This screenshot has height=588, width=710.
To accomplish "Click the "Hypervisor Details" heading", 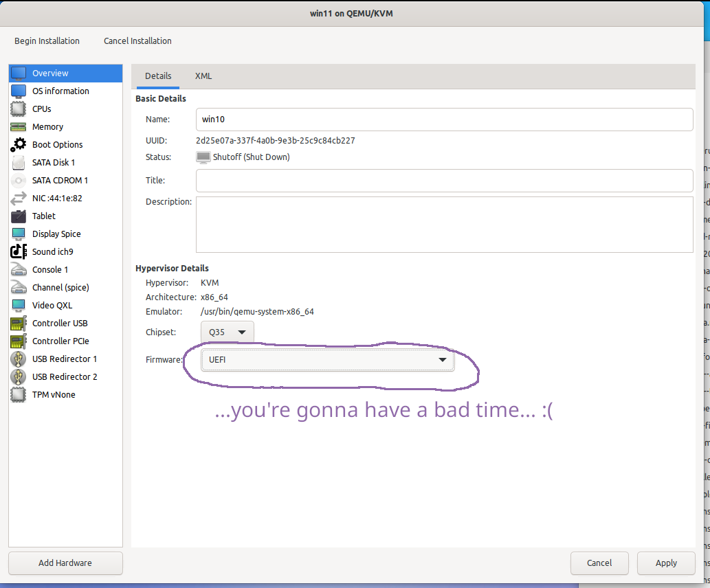I will pos(172,269).
